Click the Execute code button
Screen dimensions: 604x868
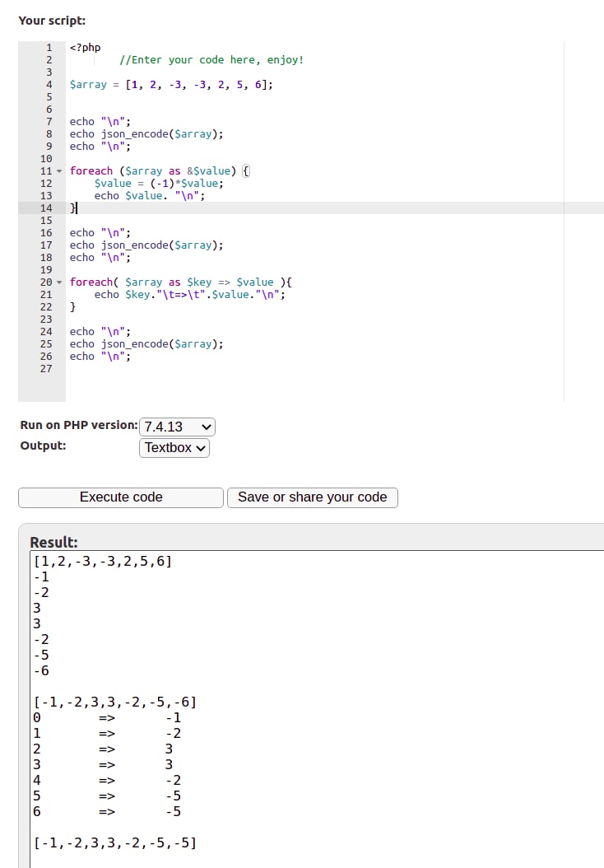[x=121, y=497]
